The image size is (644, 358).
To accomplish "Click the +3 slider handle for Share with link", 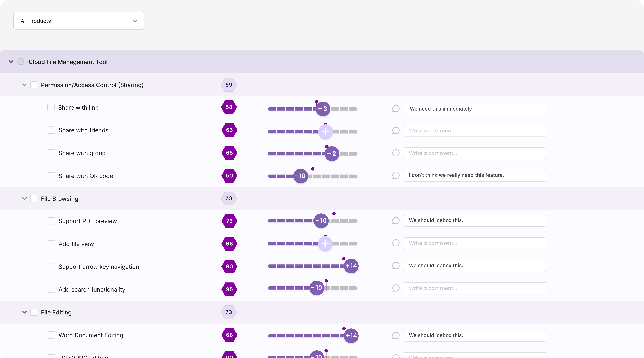I will 323,109.
